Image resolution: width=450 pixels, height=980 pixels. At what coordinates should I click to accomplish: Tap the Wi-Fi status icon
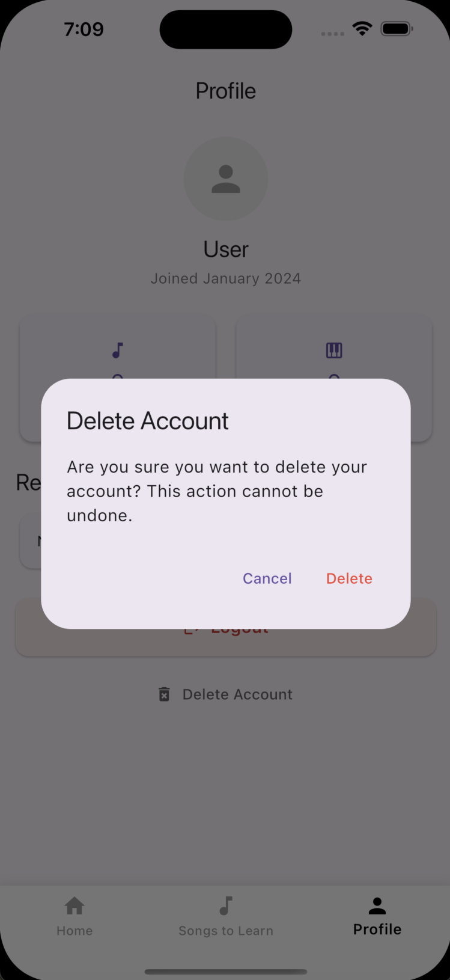362,28
